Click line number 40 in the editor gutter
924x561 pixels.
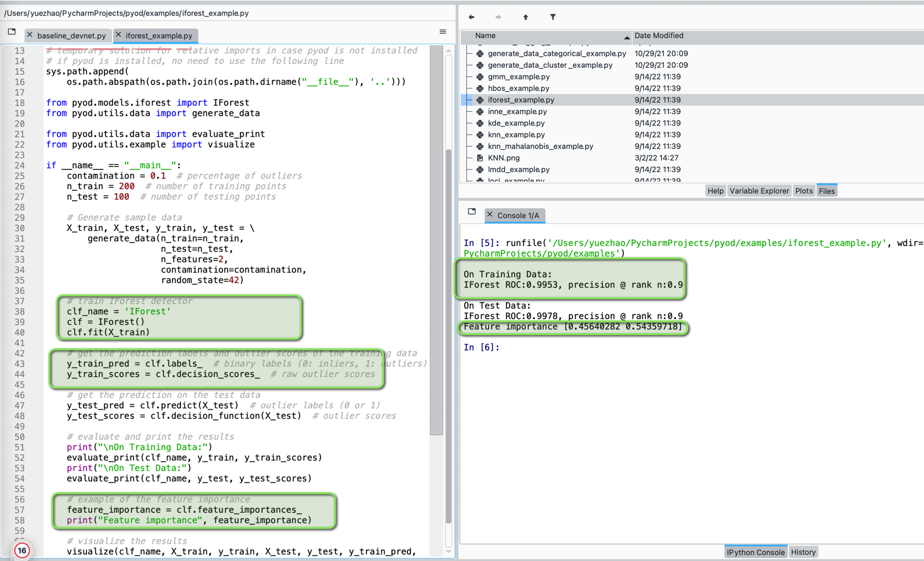tap(20, 332)
